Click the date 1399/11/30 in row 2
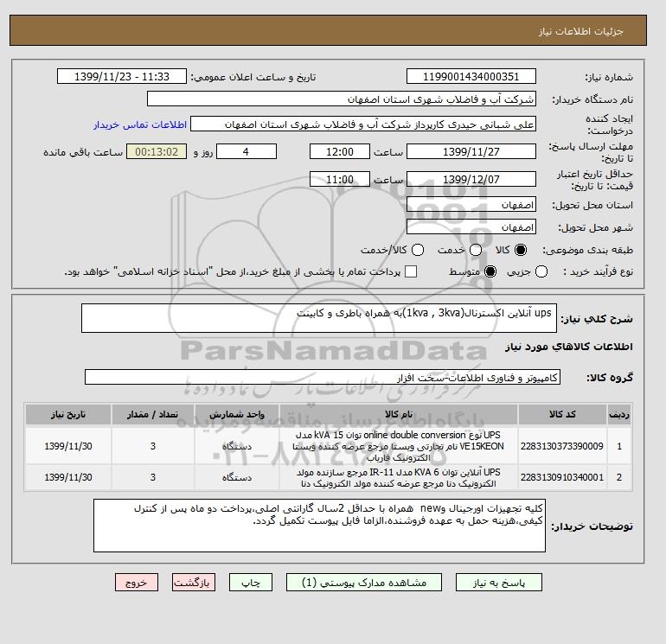 68,477
